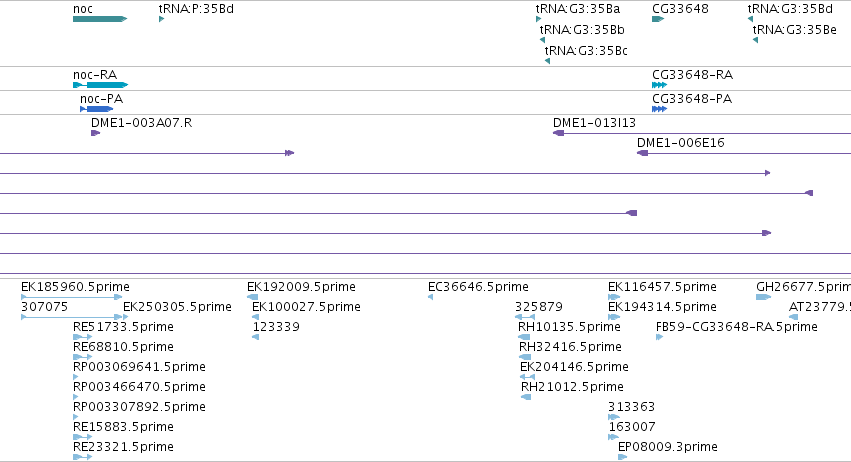This screenshot has height=462, width=851.
Task: Click the RP003466470.5prime label
Action: coord(139,387)
